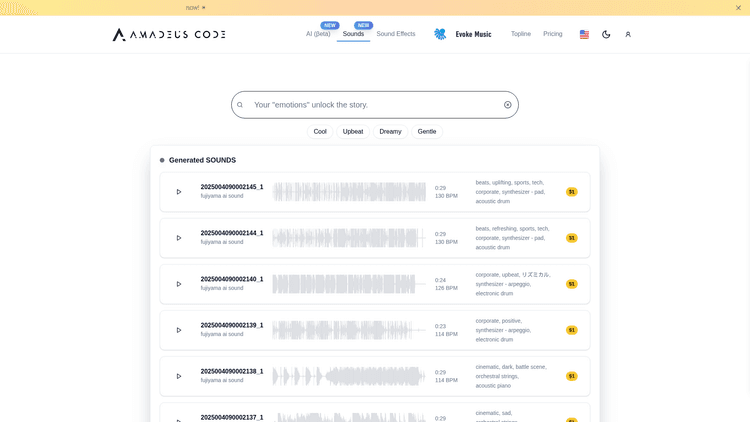The height and width of the screenshot is (422, 750).
Task: Seek in waveform of 2025004090002144_1
Action: pyautogui.click(x=349, y=238)
